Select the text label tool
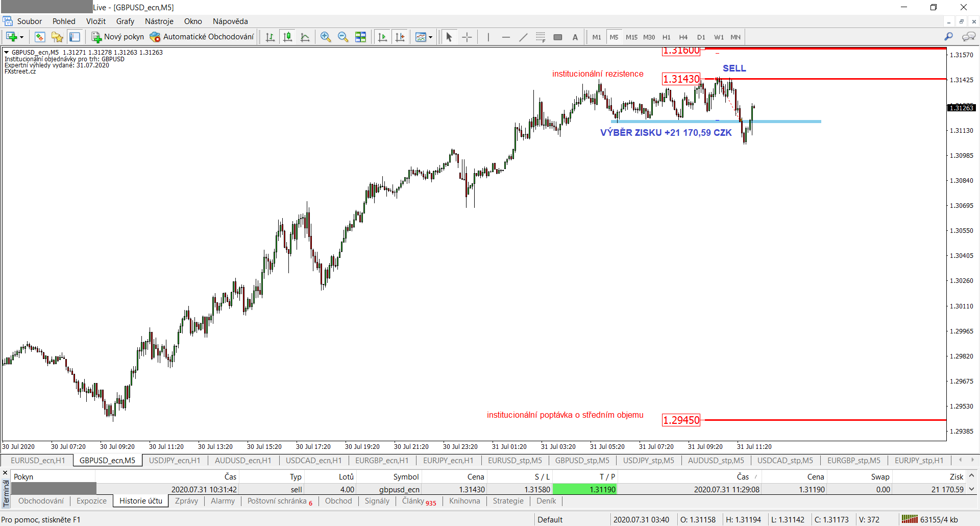Image resolution: width=980 pixels, height=526 pixels. (575, 37)
